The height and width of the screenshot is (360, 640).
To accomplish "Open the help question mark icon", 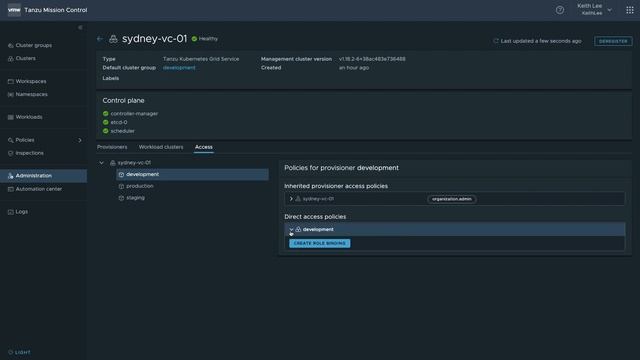I will 560,10.
